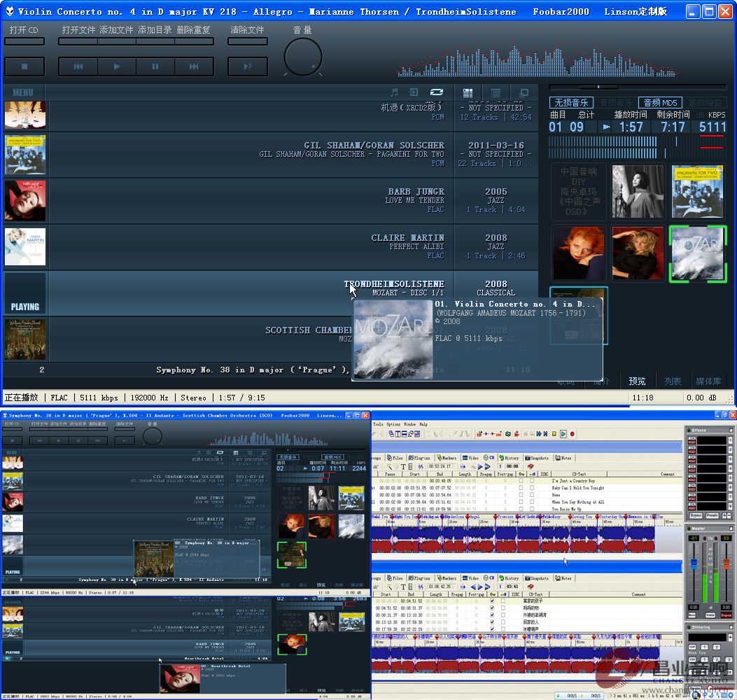Click the red book icon in the lower CD toolbar
The image size is (737, 700).
(531, 587)
